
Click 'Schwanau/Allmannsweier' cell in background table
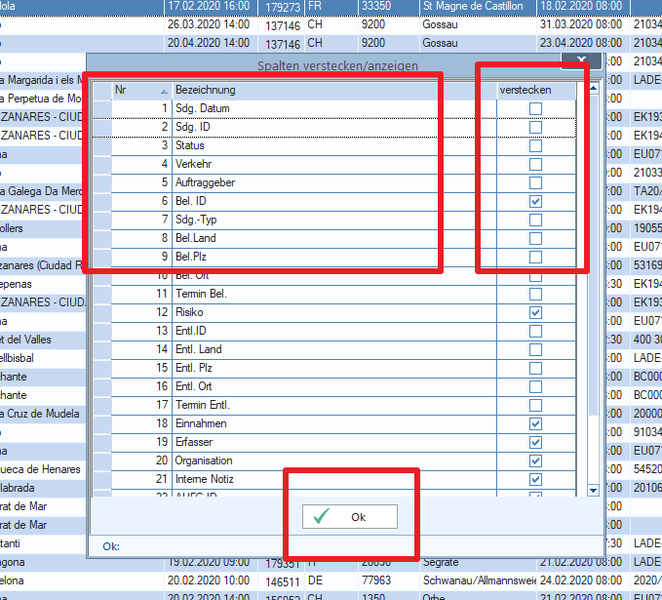pyautogui.click(x=479, y=581)
